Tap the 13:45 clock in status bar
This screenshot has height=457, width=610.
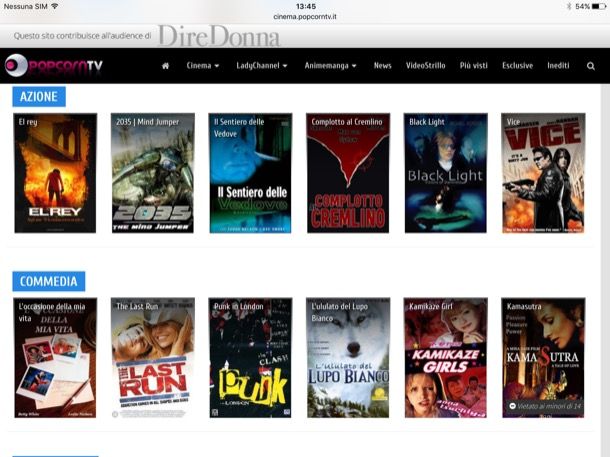306,6
